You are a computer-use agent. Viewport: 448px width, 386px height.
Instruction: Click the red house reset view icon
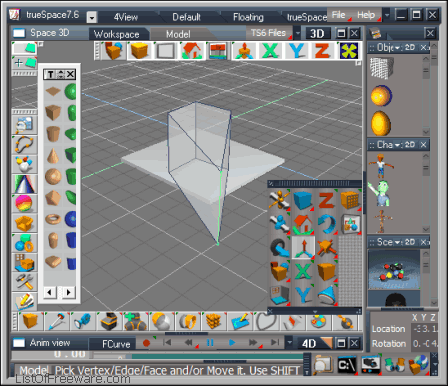[192, 51]
